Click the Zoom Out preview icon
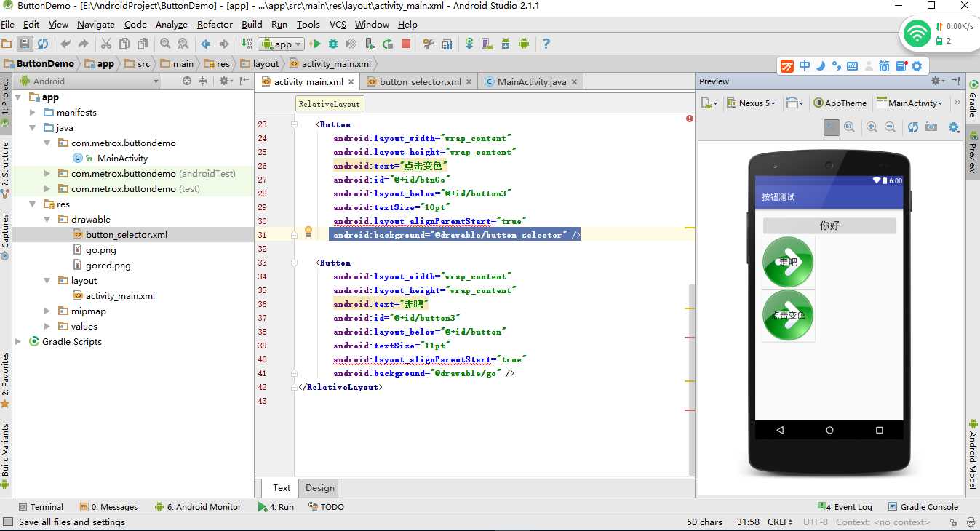The height and width of the screenshot is (531, 980). tap(890, 127)
